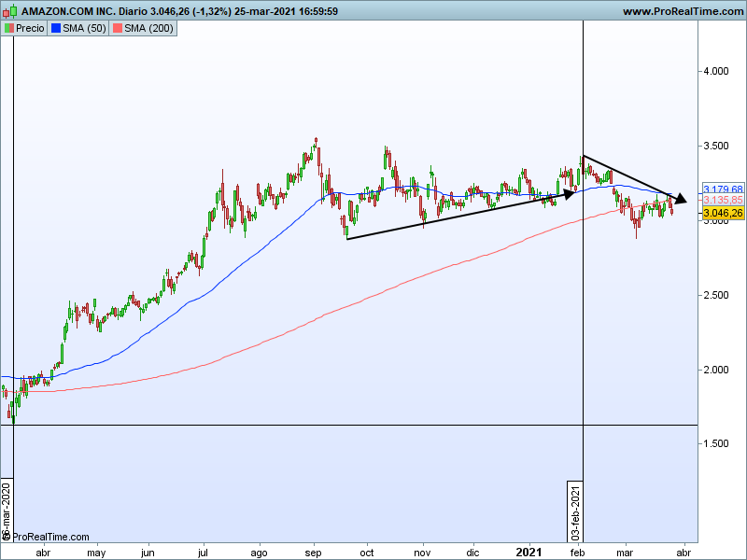Click the 4.000 price axis label
The width and height of the screenshot is (747, 560).
coord(716,72)
